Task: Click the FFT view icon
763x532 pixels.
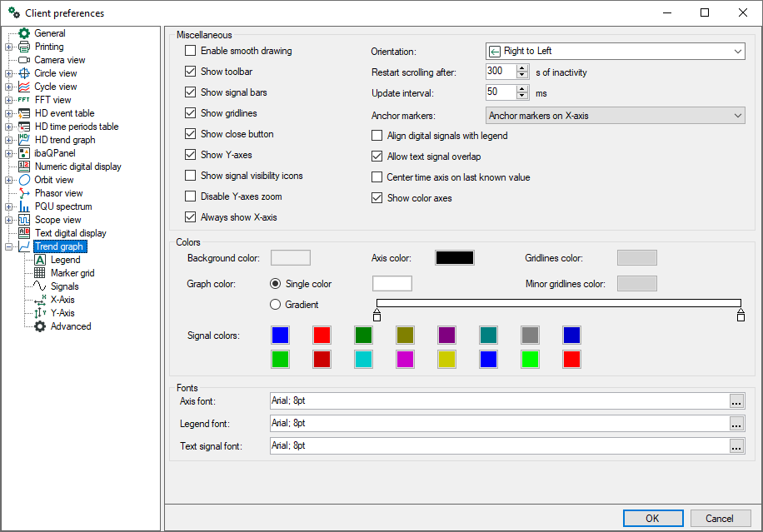Action: coord(24,100)
